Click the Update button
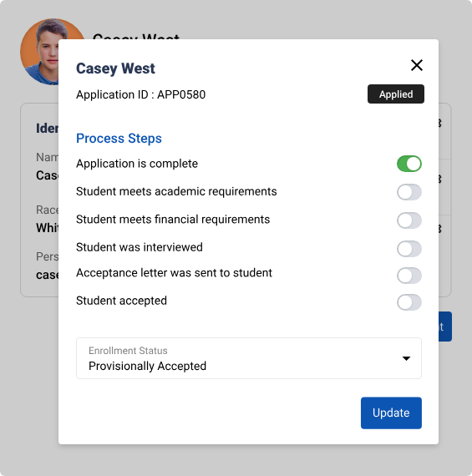 [x=391, y=413]
